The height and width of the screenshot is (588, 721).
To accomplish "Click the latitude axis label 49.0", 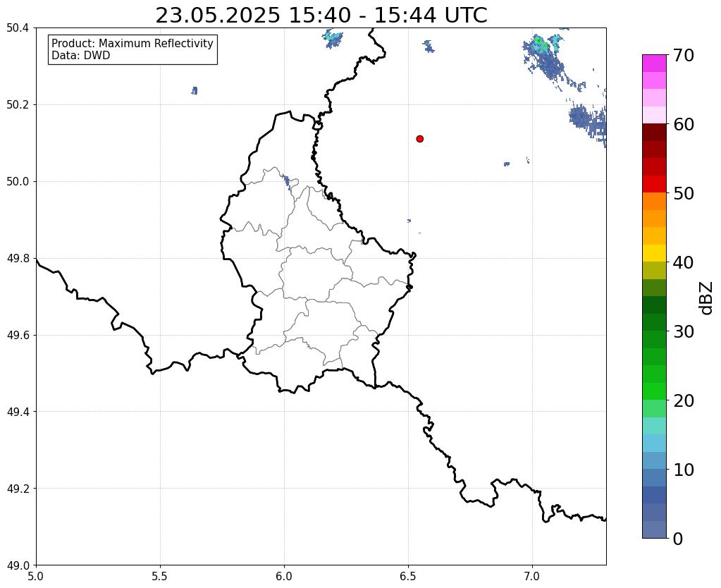I will (18, 565).
